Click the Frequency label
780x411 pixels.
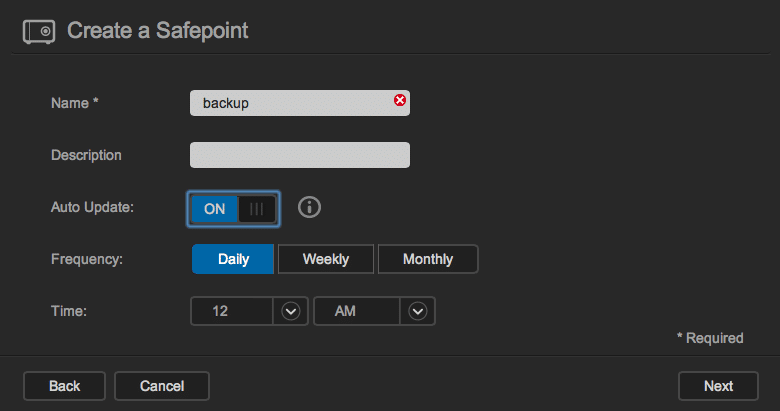(87, 259)
